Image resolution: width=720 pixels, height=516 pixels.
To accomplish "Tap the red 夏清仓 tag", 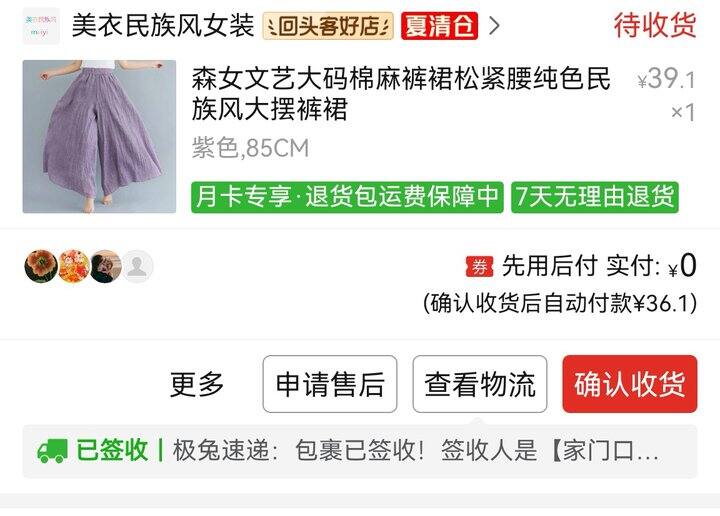I will [439, 26].
